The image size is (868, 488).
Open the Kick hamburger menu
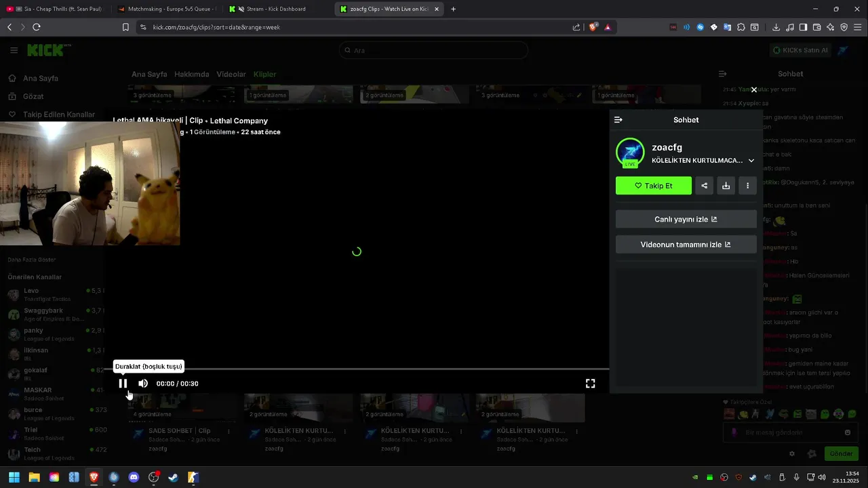point(14,50)
